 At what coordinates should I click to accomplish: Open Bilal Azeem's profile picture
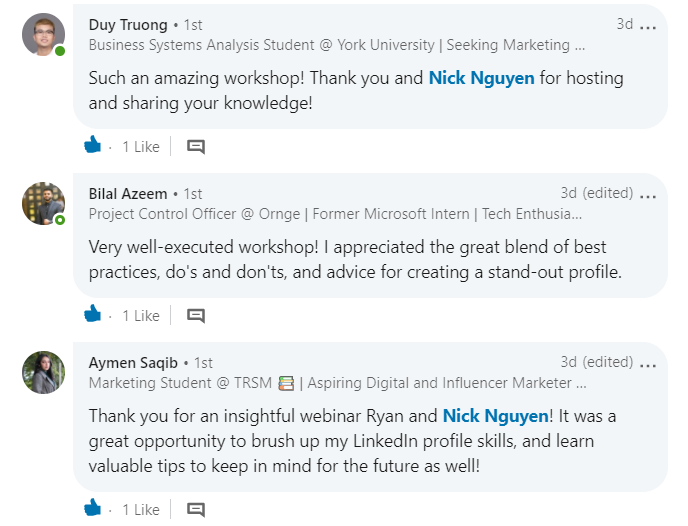pyautogui.click(x=43, y=204)
